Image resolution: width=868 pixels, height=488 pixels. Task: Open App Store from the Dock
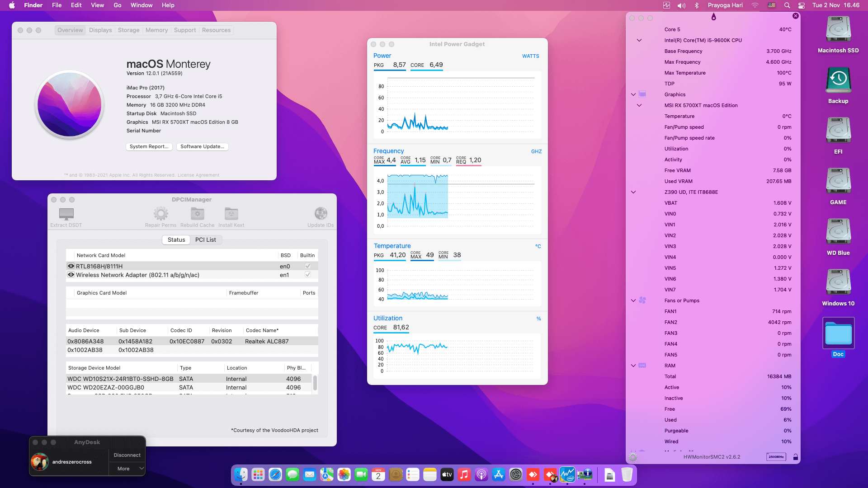point(499,474)
